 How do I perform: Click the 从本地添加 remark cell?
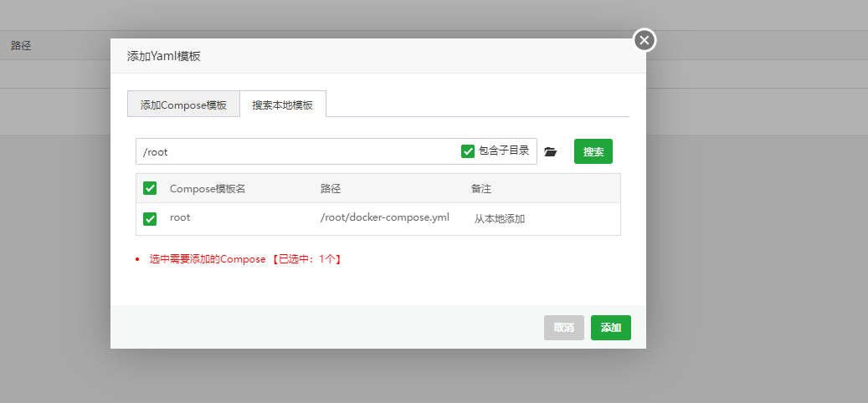[x=500, y=219]
